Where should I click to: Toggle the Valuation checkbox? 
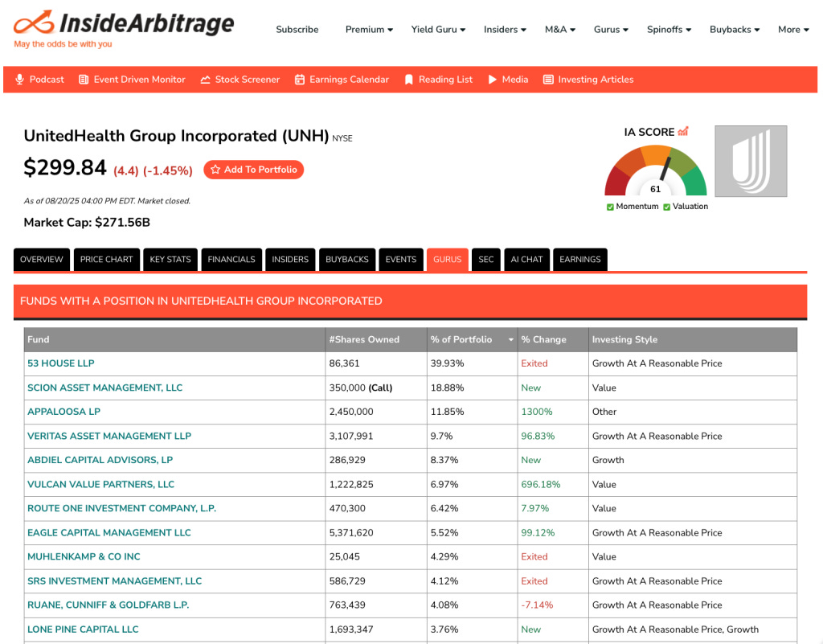[x=666, y=207]
